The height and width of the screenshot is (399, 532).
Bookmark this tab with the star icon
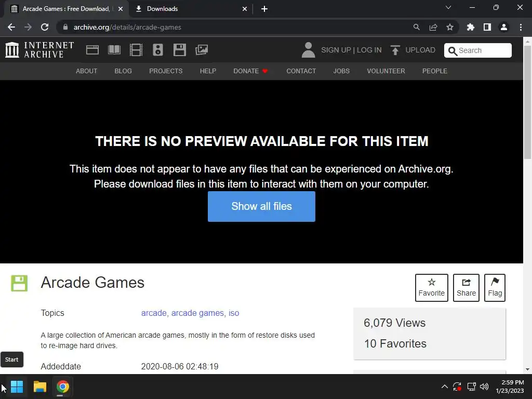click(x=450, y=27)
